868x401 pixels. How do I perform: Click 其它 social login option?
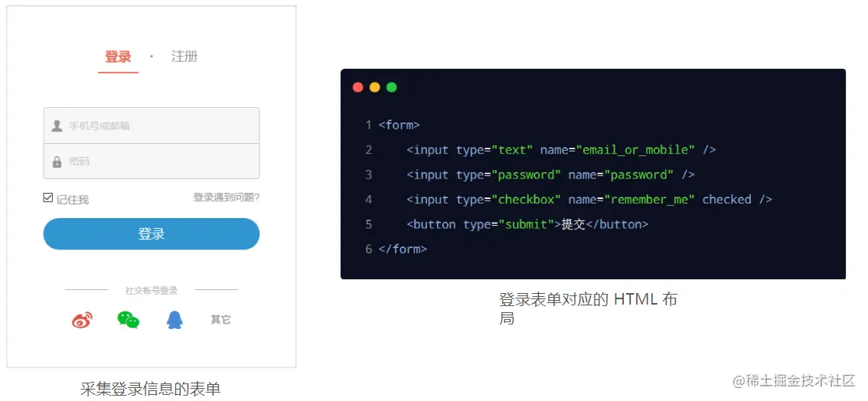click(x=220, y=320)
